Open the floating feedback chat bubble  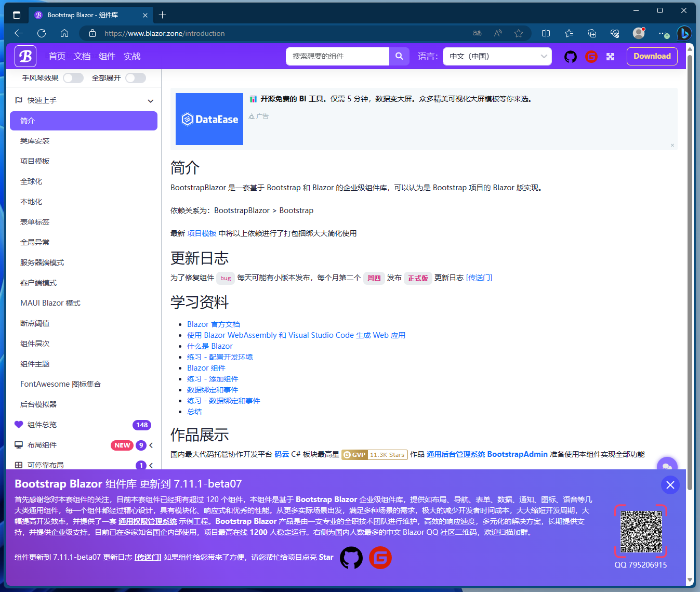pos(667,467)
